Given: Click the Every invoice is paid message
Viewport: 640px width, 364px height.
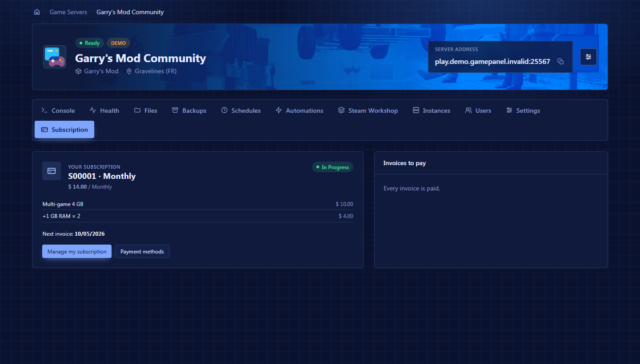Looking at the screenshot, I should pyautogui.click(x=412, y=189).
